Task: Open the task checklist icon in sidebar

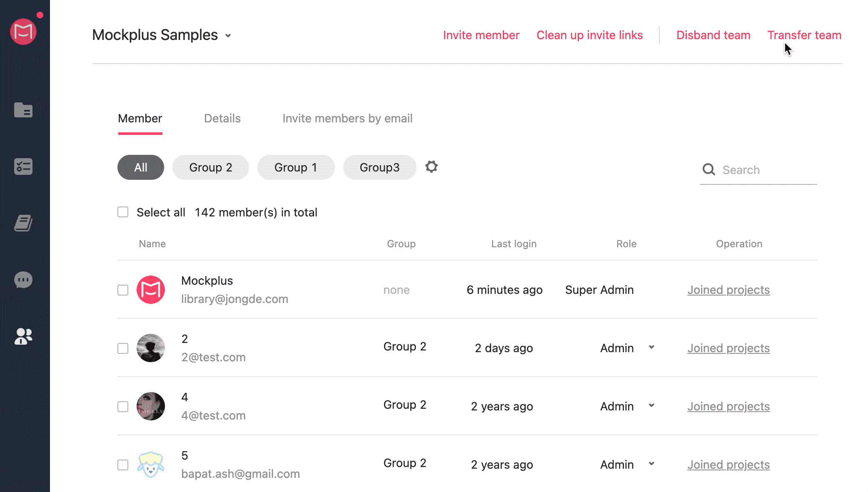Action: tap(23, 166)
